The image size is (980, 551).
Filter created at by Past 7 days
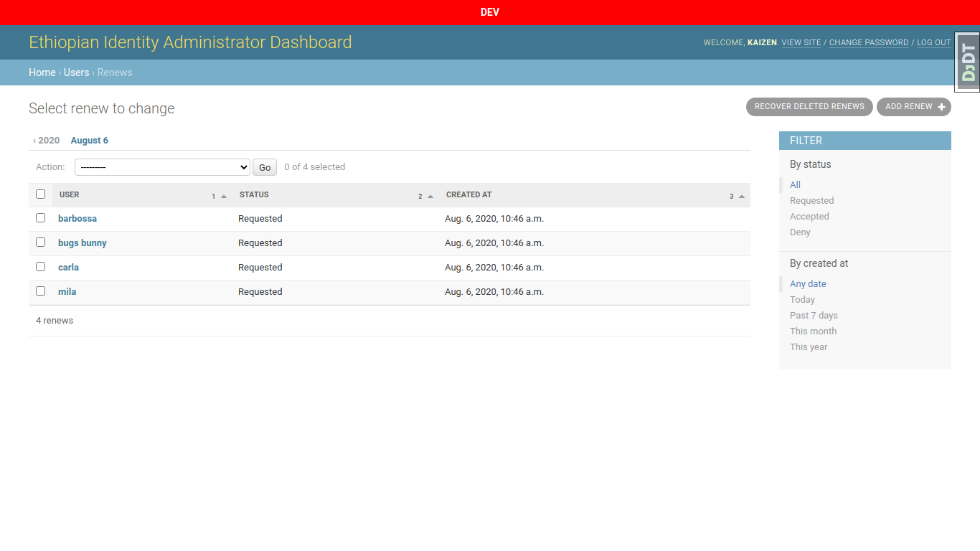coord(814,316)
